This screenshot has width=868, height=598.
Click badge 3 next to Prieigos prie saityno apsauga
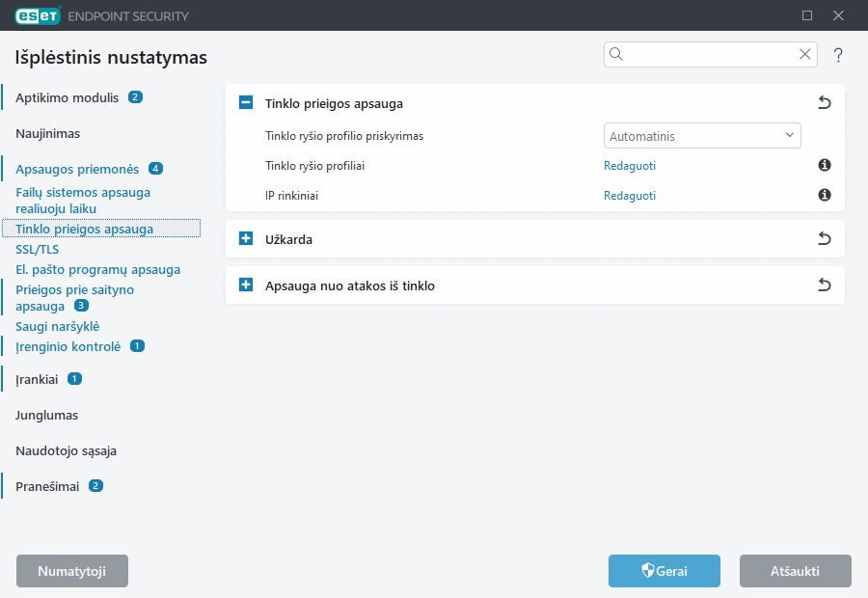(x=81, y=305)
